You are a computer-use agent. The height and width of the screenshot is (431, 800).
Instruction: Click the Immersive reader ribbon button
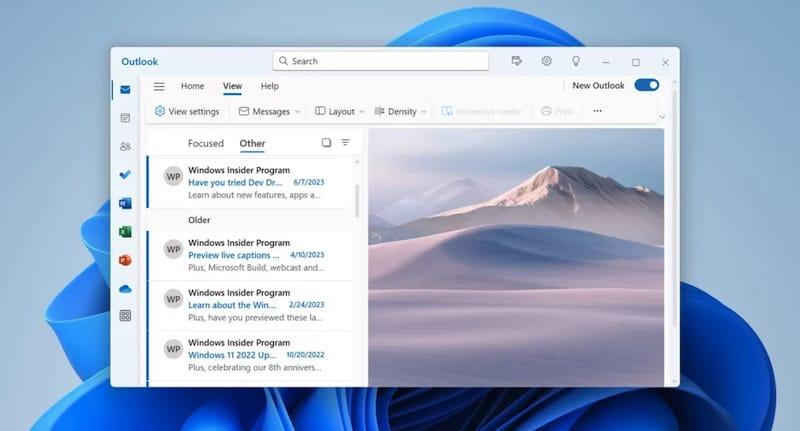(x=482, y=111)
